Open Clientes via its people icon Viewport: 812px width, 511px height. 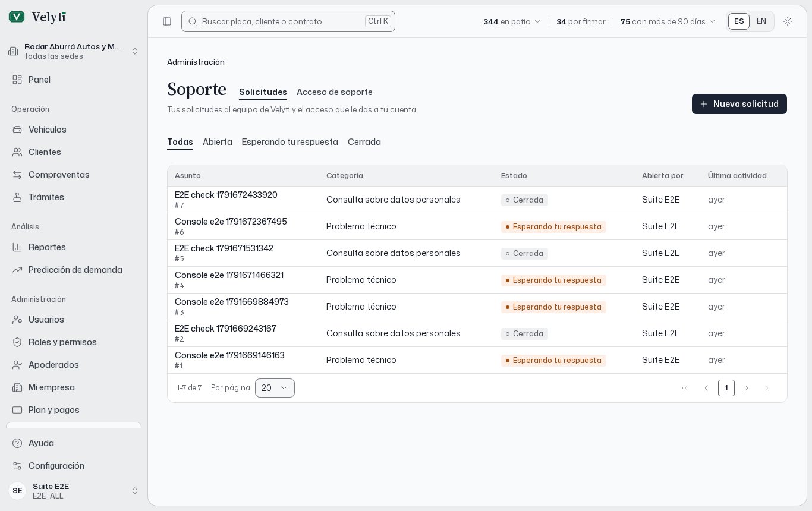point(17,152)
